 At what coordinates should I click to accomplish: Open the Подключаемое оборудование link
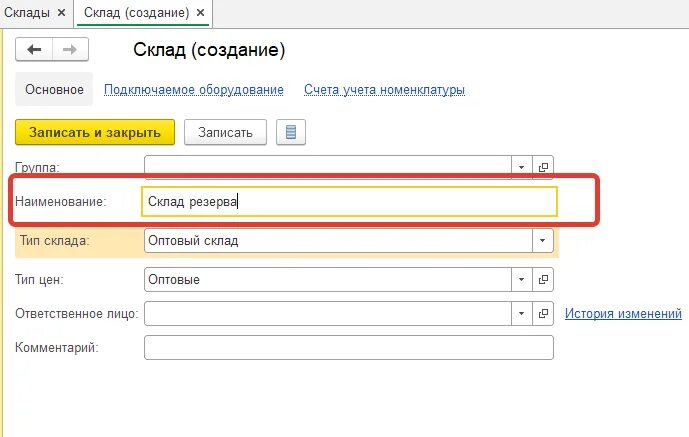point(194,90)
